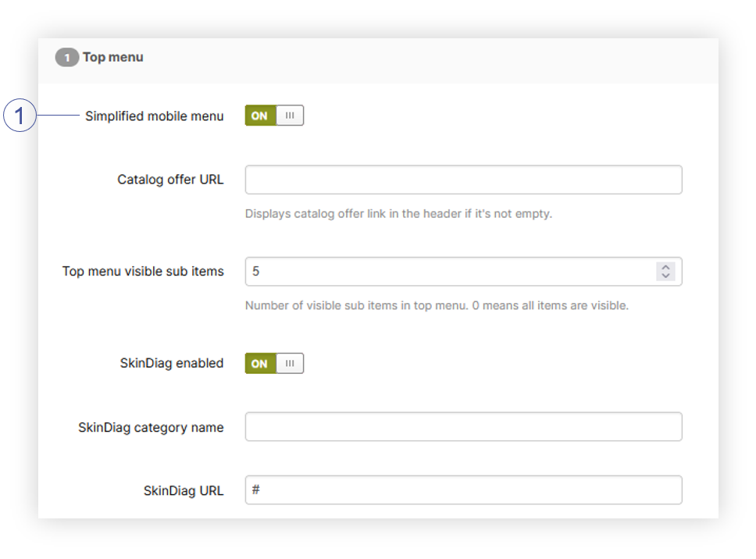Focus the Catalog offer URL text field
Viewport: 756px width, 559px height.
463,180
